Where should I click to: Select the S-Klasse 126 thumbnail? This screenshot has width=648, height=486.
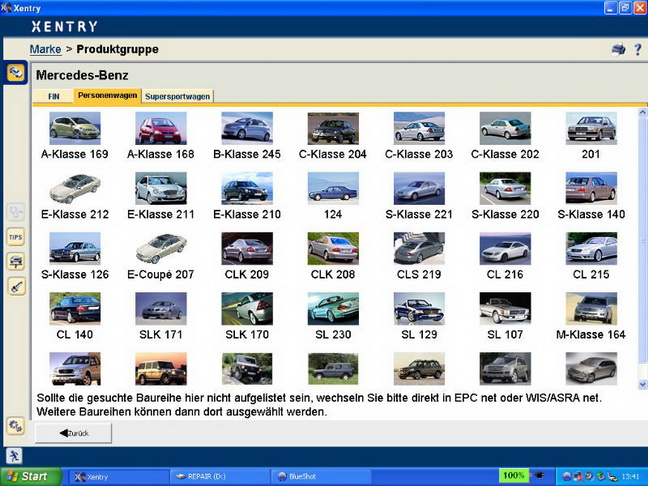[75, 248]
